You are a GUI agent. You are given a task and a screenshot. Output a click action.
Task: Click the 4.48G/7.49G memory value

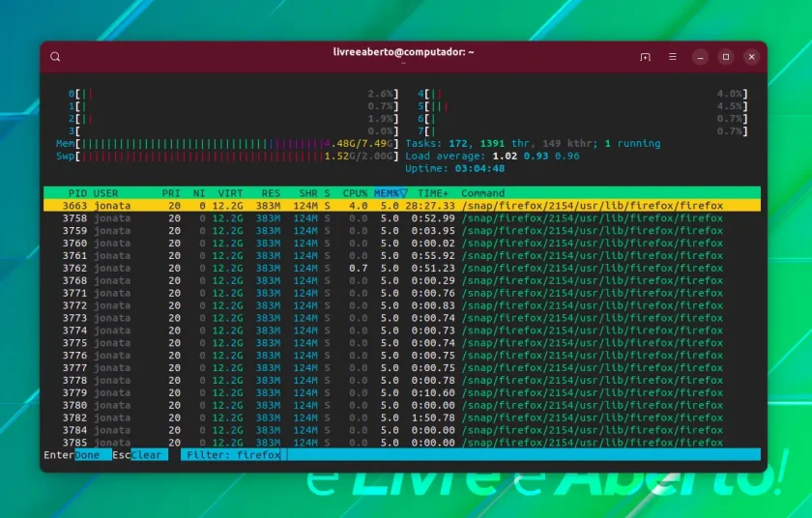[x=359, y=143]
